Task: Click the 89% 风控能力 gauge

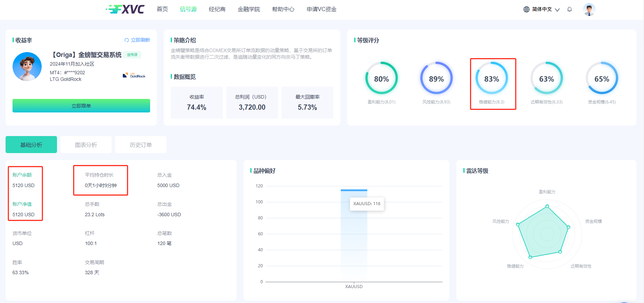Action: point(437,78)
